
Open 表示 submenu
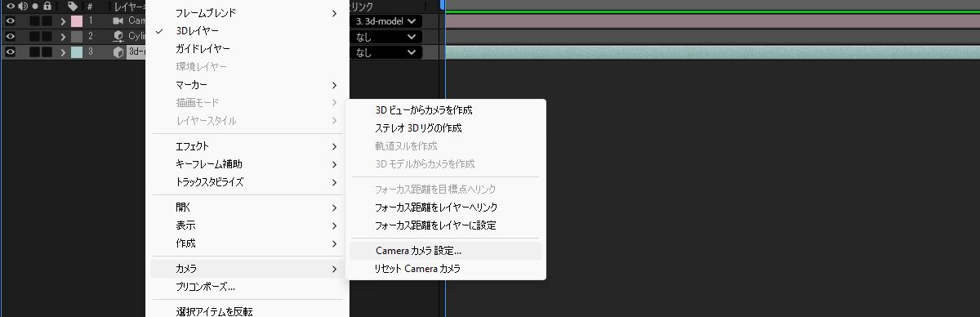[x=247, y=225]
